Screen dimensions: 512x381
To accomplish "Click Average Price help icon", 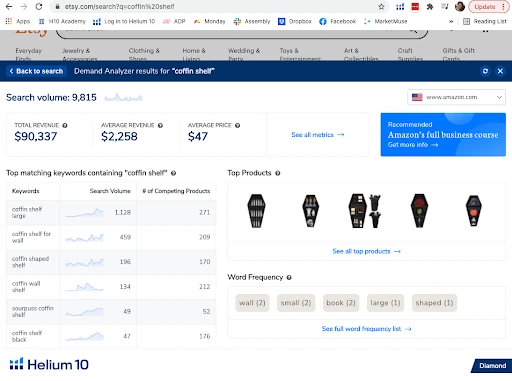I will click(x=237, y=126).
